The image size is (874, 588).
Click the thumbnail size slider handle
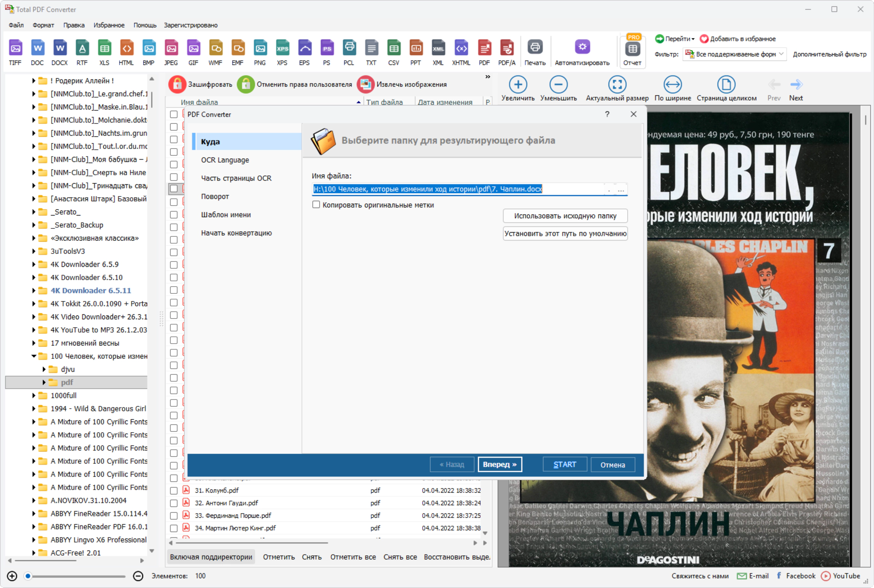tap(28, 576)
